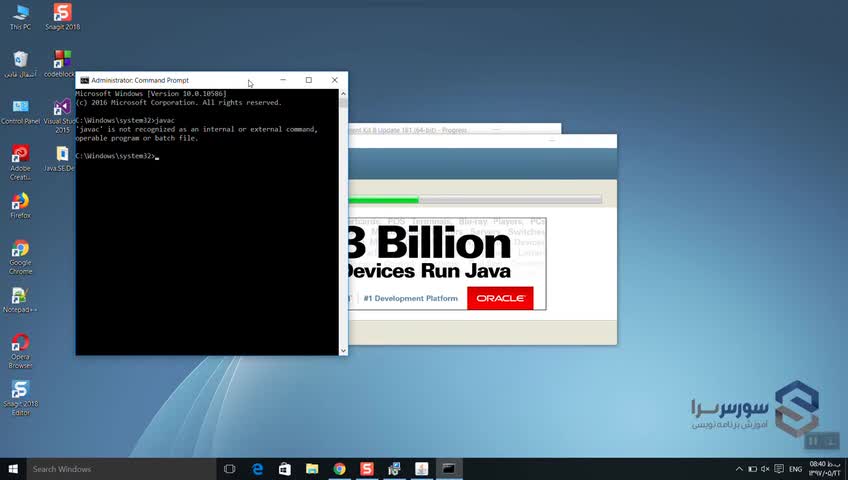Click the battery tray icon
Screen dimensions: 848x480
(x=752, y=469)
